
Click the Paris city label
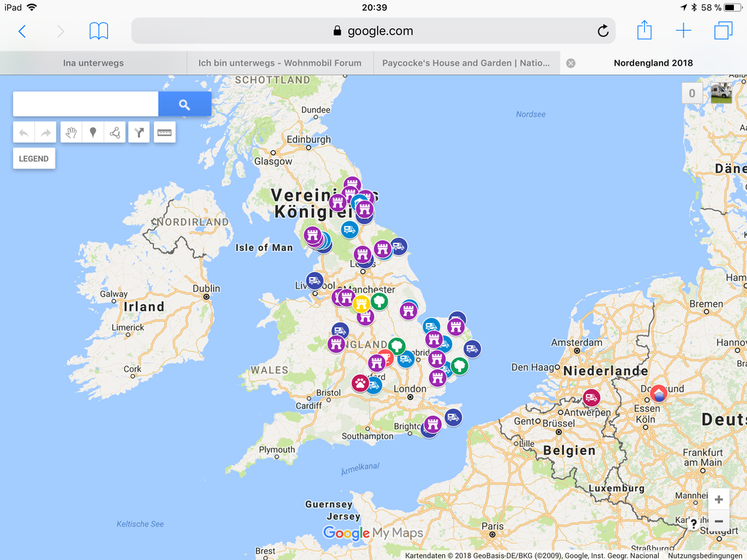coord(492,526)
